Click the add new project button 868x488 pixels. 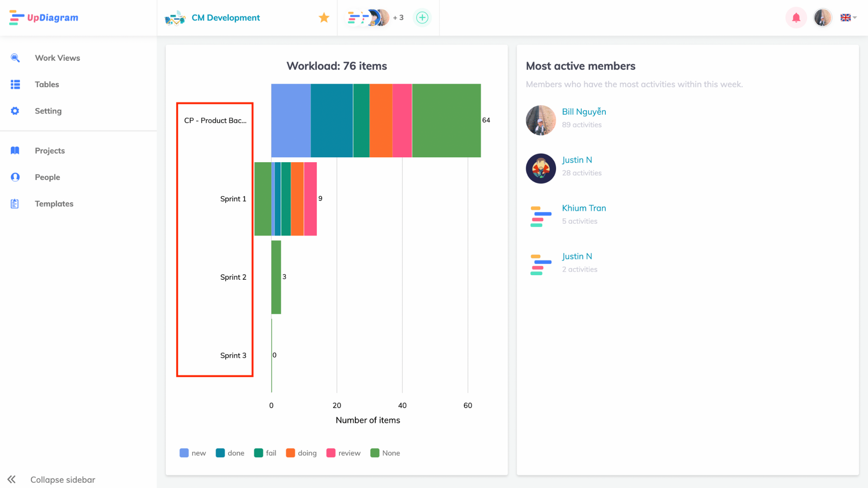coord(423,17)
